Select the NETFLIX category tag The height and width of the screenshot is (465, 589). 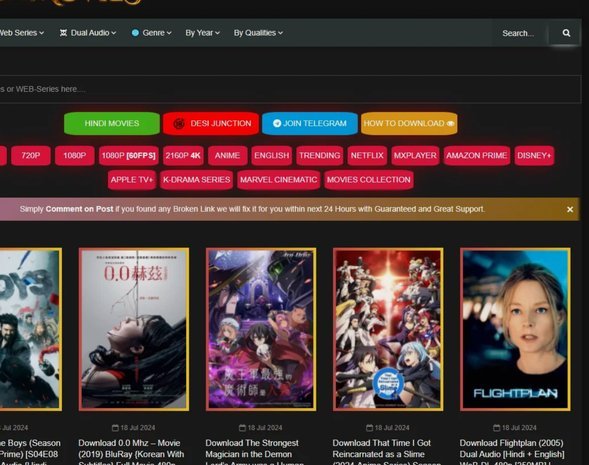(367, 156)
